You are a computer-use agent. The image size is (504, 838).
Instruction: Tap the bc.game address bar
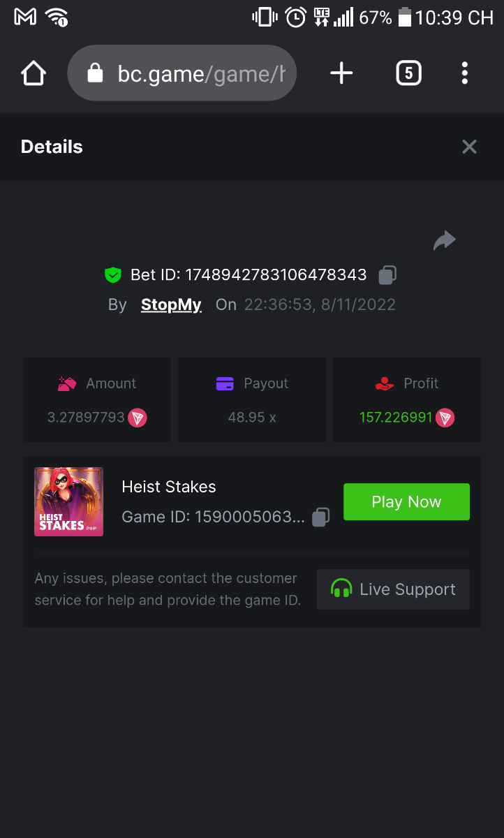pos(201,73)
